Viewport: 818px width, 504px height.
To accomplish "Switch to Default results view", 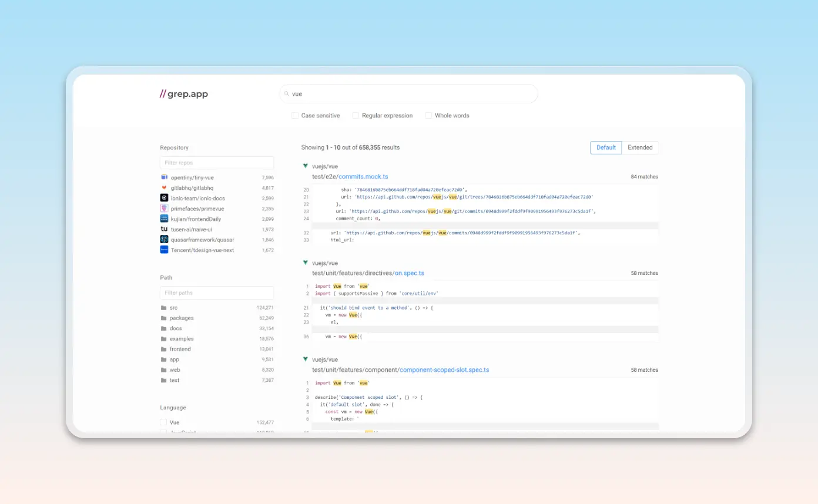I will 606,147.
